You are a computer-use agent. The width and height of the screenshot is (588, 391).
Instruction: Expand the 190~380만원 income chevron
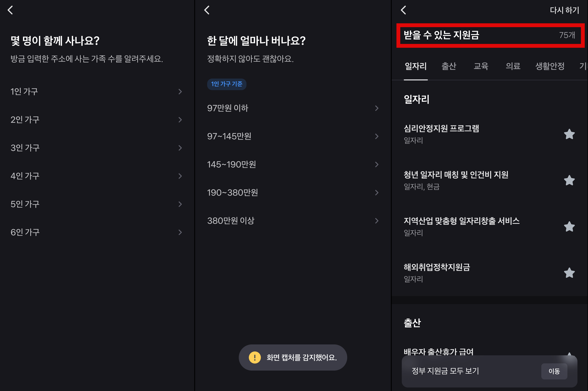(377, 192)
